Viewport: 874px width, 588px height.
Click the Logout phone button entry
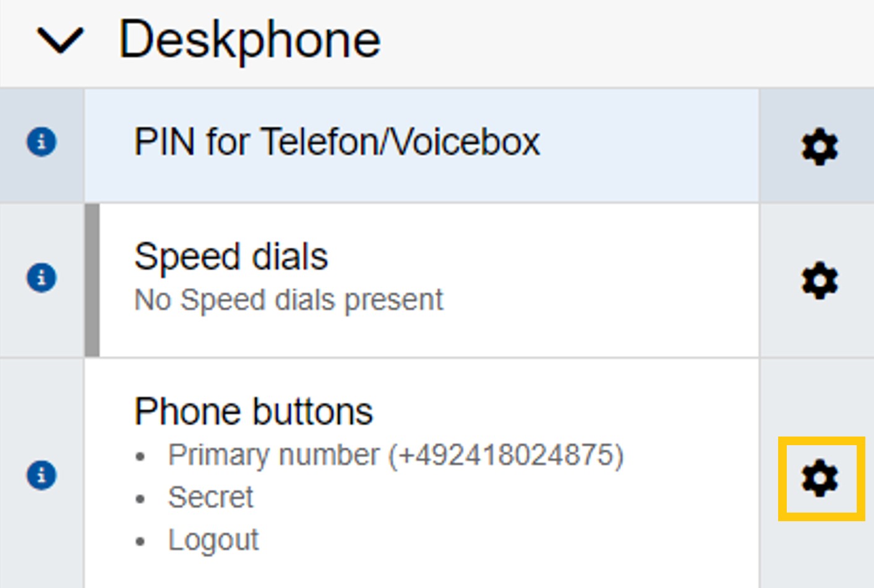point(213,540)
